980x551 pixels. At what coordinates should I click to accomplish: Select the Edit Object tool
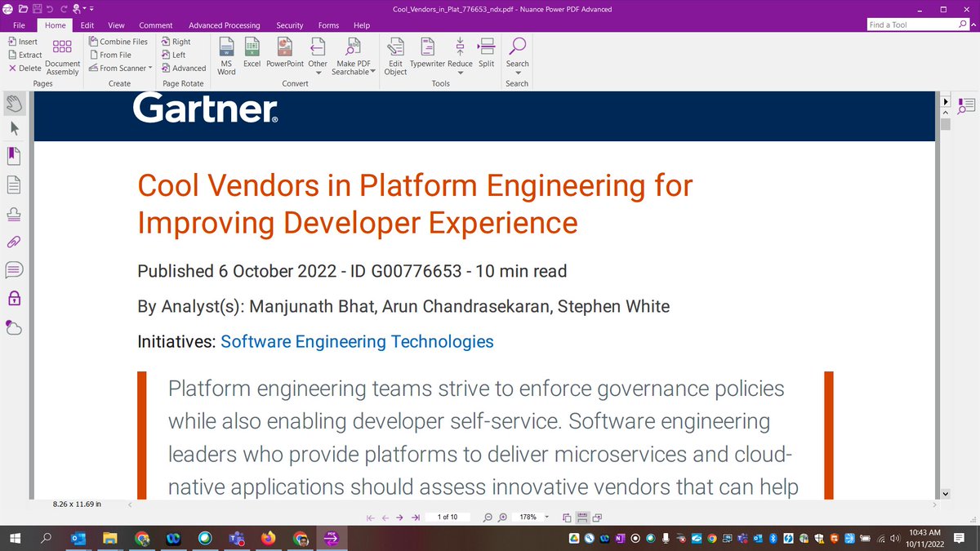(395, 56)
